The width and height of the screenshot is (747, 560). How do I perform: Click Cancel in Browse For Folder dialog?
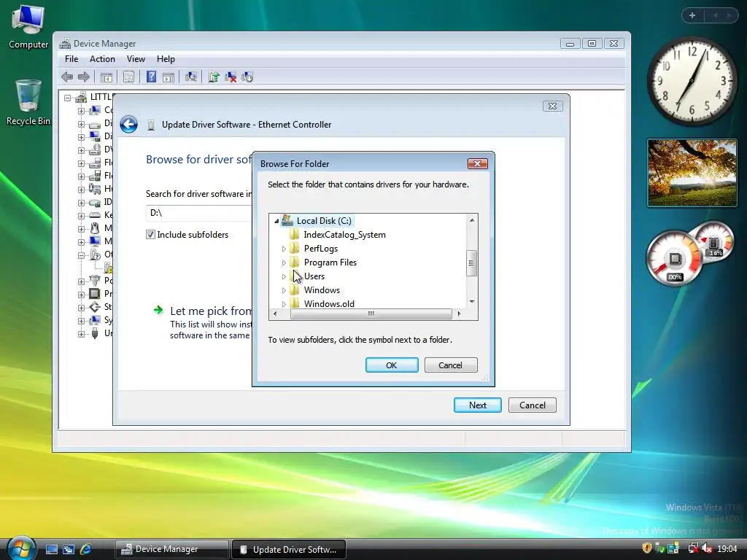pyautogui.click(x=451, y=365)
